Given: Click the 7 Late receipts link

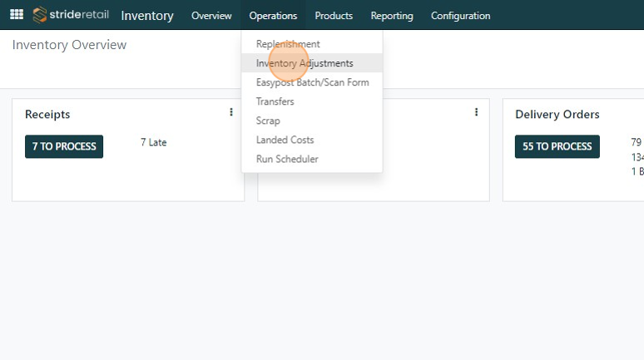Looking at the screenshot, I should click(x=153, y=143).
